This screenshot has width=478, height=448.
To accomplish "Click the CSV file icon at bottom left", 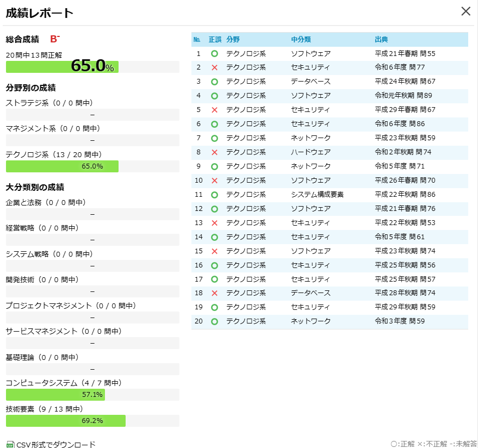I will [10, 444].
